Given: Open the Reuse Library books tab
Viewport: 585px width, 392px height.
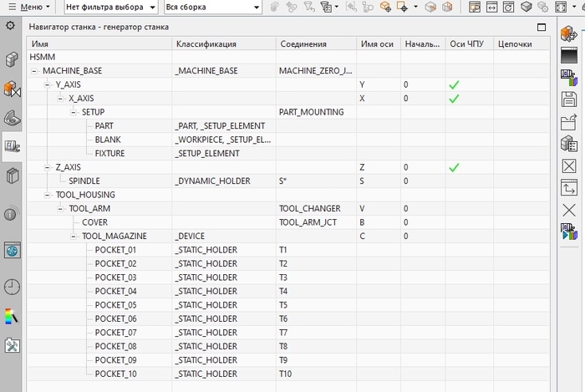Looking at the screenshot, I should pos(12,176).
